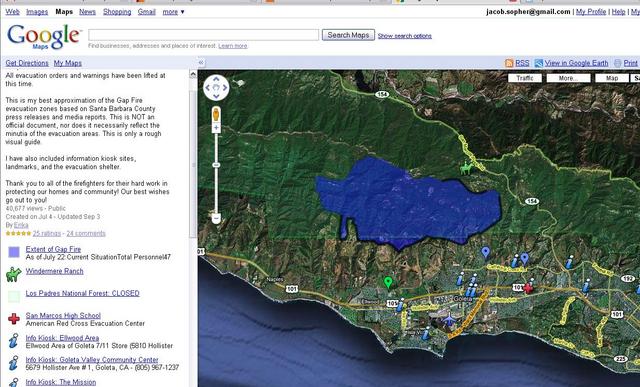Open Windermere Ranch link

[x=54, y=271]
